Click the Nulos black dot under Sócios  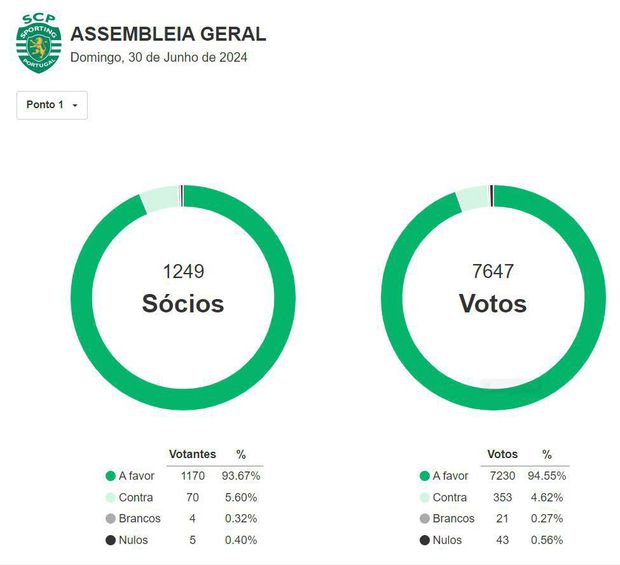(110, 540)
